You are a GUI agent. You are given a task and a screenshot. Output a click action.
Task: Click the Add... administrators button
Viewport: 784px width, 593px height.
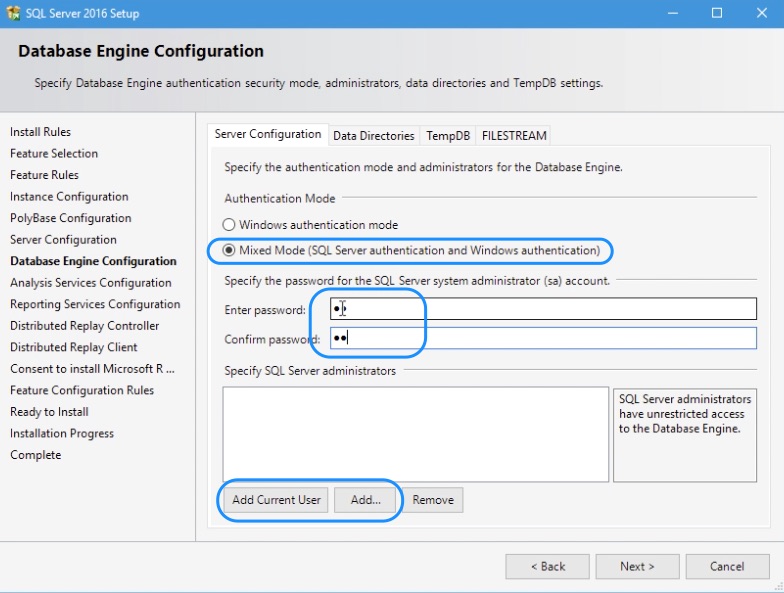pos(366,500)
